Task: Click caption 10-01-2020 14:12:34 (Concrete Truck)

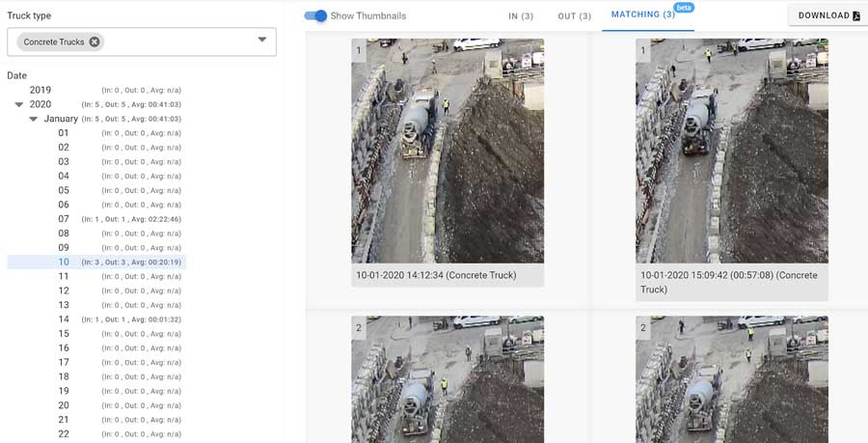Action: click(x=436, y=275)
